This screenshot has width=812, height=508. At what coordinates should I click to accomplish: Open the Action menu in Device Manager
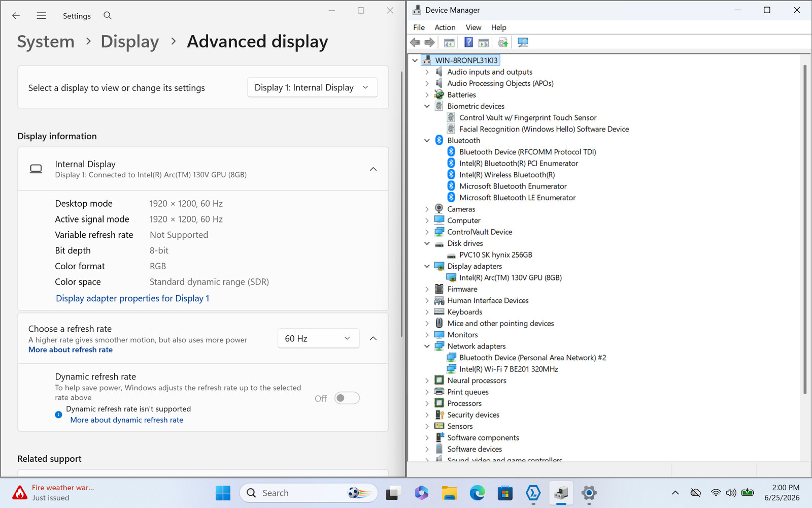click(445, 27)
